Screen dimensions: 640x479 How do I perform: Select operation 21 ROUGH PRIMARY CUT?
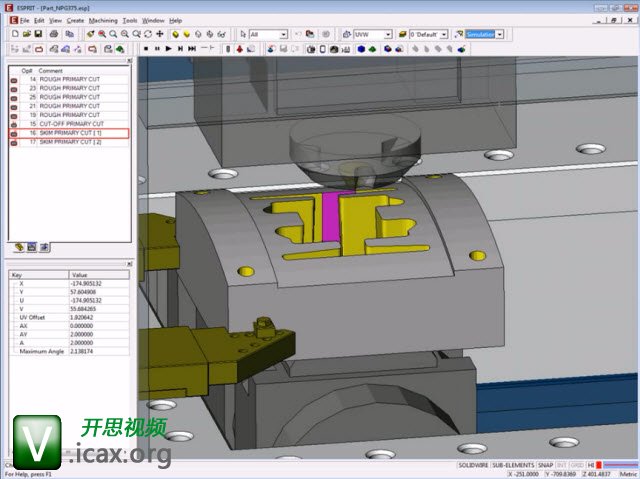click(x=69, y=106)
